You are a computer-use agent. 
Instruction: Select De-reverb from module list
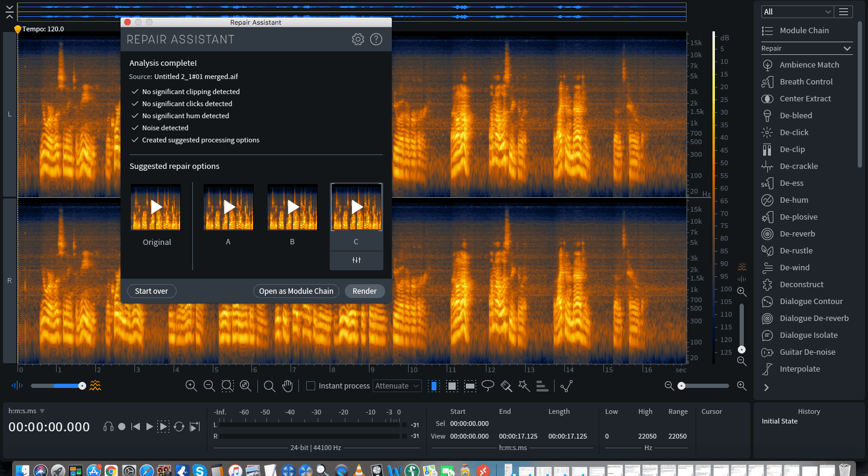(789, 233)
